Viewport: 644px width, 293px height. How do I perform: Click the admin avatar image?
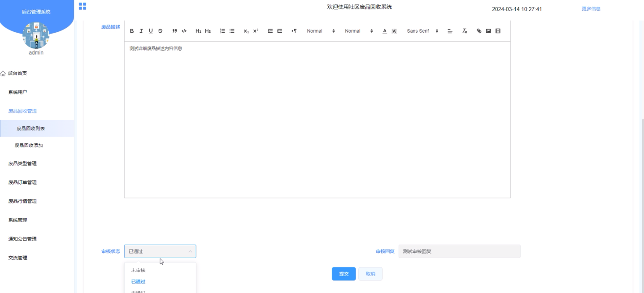pyautogui.click(x=36, y=35)
